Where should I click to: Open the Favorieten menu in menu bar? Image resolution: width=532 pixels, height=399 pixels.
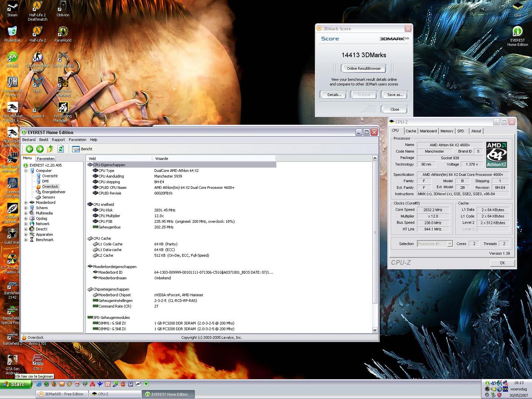coord(78,140)
